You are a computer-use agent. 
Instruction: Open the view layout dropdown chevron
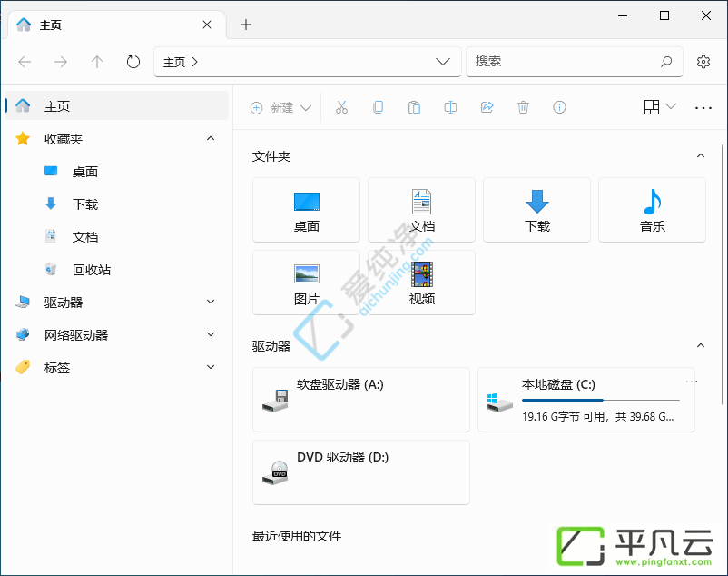click(x=671, y=106)
